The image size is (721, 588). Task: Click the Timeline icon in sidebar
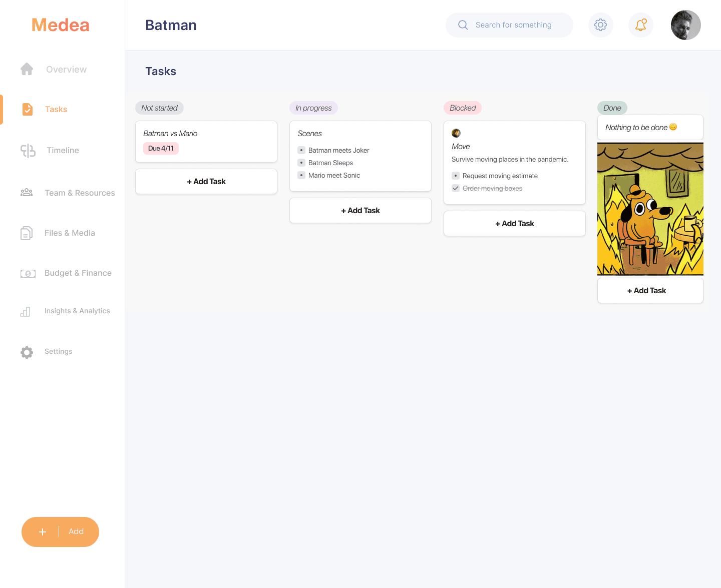point(28,151)
